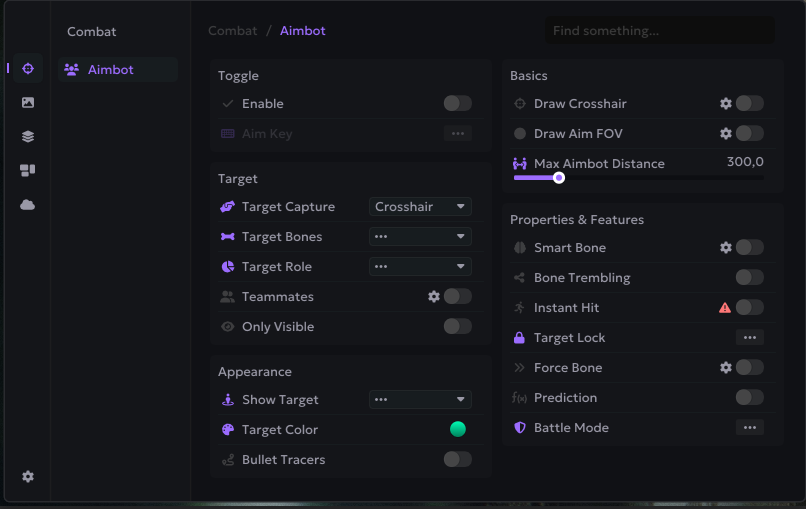Open the Teammates gear settings

[x=434, y=297]
